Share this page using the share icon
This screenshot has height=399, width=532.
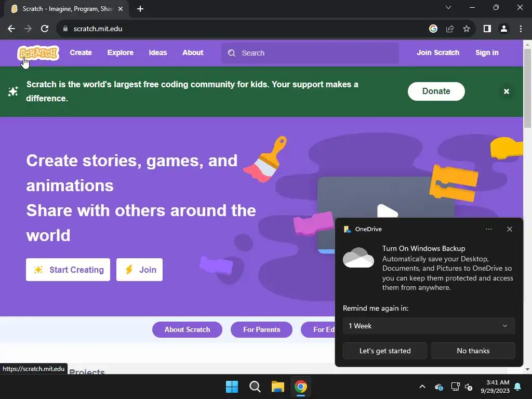point(450,29)
